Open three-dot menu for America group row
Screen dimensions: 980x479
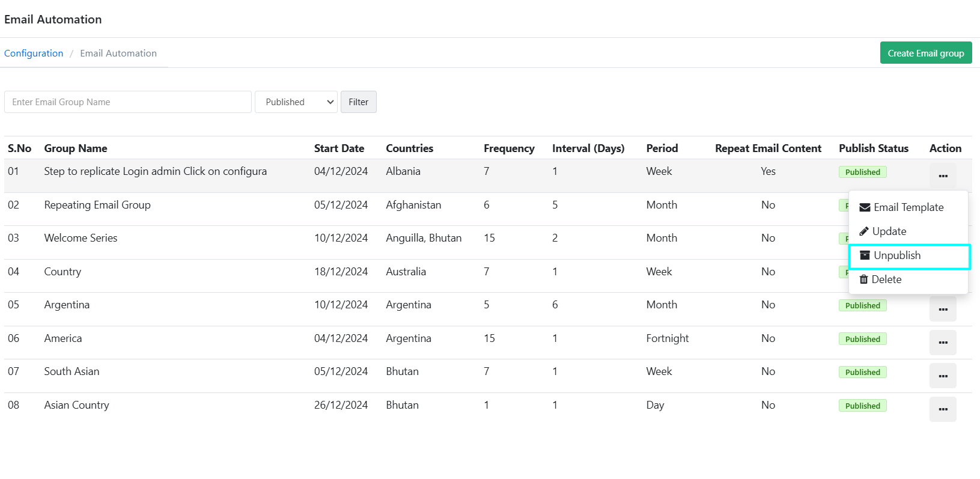(942, 343)
